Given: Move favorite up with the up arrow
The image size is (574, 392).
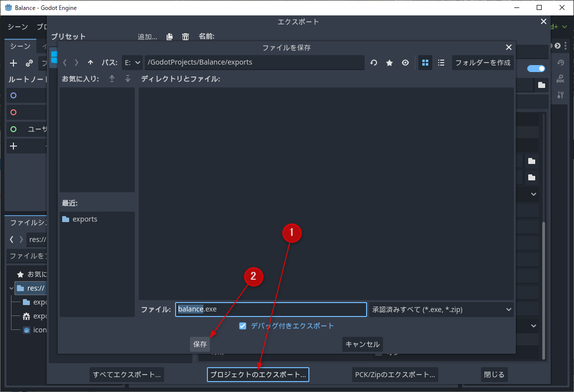Looking at the screenshot, I should 112,78.
